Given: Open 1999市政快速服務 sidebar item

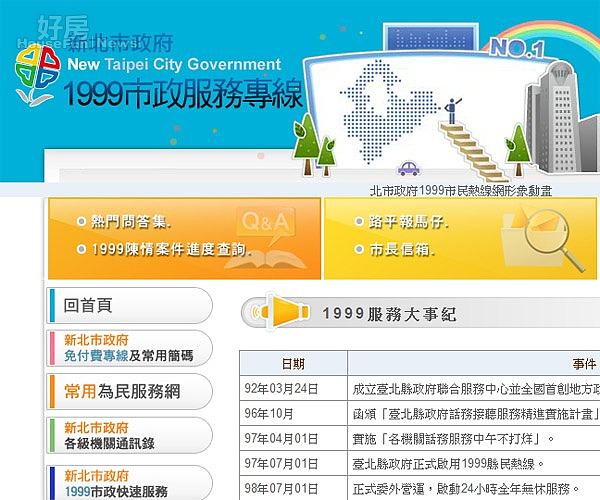Looking at the screenshot, I should [x=129, y=484].
